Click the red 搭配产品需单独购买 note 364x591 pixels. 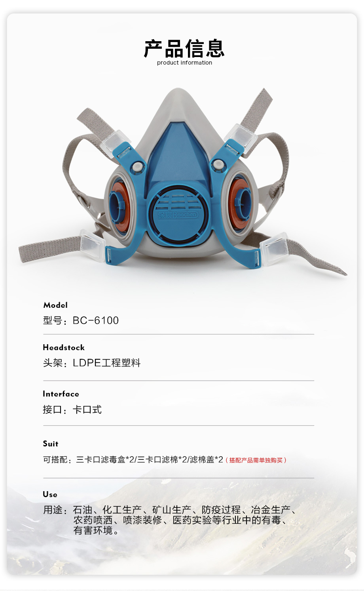pyautogui.click(x=256, y=460)
